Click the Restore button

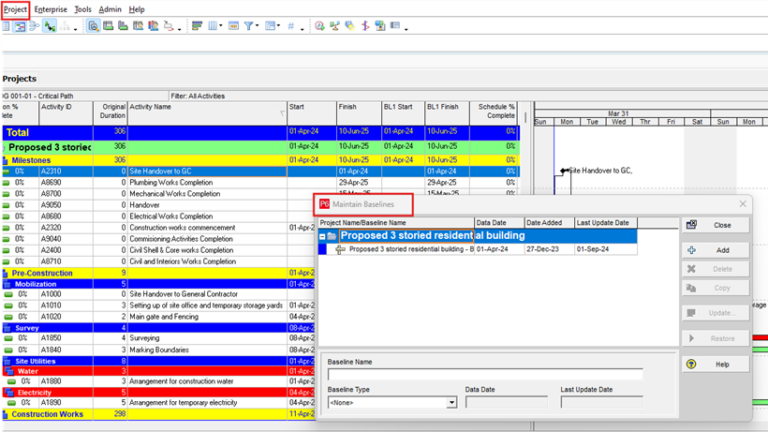[714, 338]
